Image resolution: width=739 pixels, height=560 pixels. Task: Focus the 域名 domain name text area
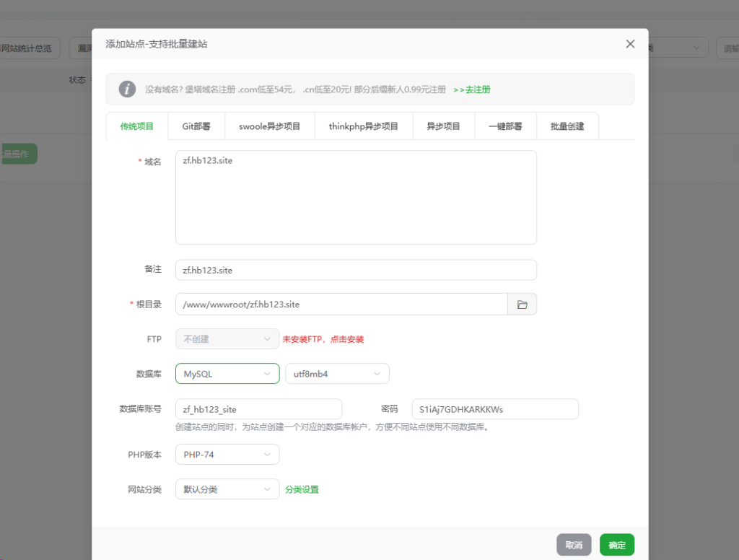pos(356,197)
